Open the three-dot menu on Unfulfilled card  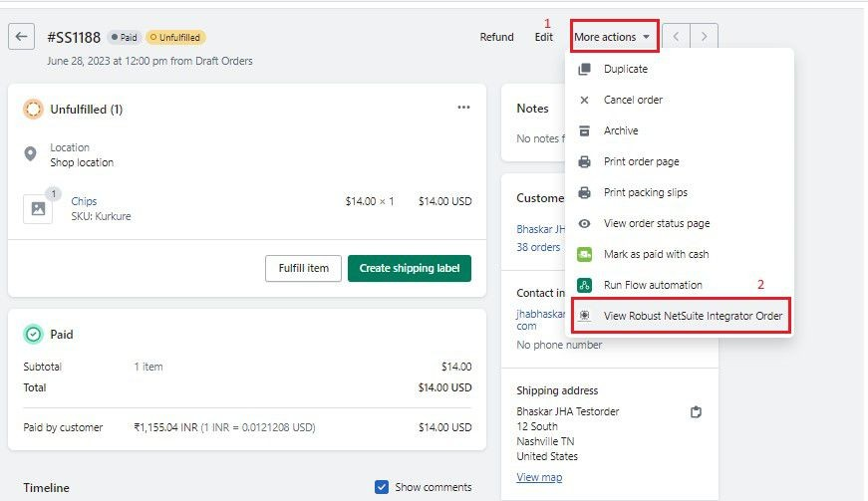pos(463,108)
